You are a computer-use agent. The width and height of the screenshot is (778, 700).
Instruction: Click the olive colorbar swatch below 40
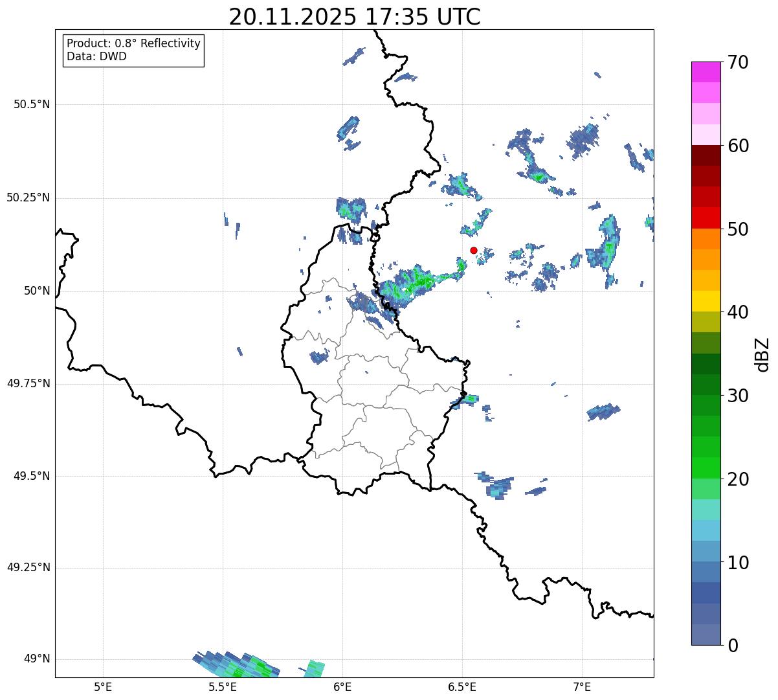(706, 322)
